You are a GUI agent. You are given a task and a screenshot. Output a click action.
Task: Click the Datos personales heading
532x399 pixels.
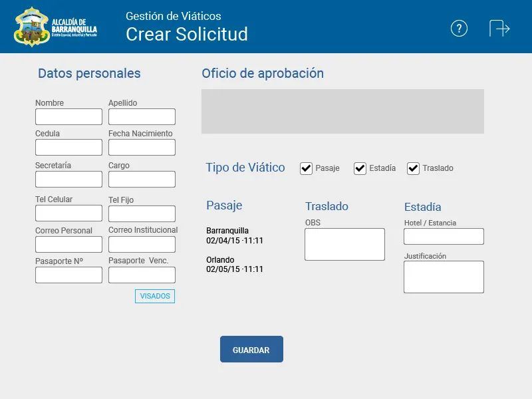coord(89,73)
